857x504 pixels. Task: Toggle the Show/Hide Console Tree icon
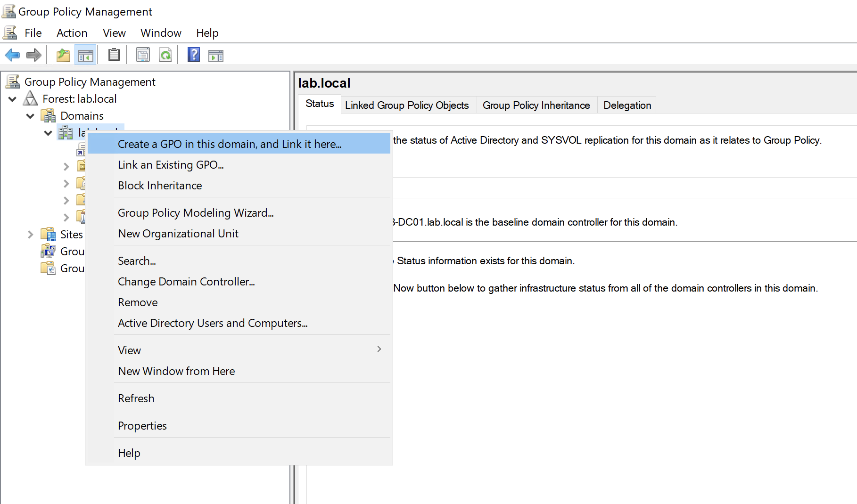coord(85,56)
